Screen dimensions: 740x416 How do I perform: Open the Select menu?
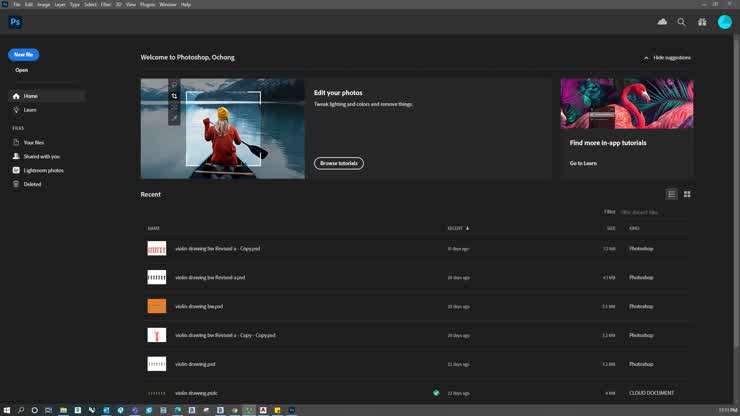(90, 4)
